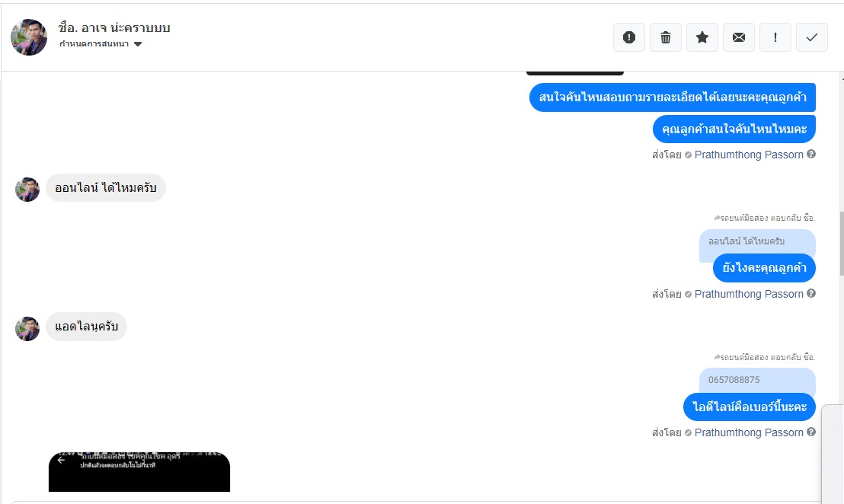This screenshot has height=504, width=844.
Task: Click quoted reply 0657088875 bubble
Action: [757, 380]
